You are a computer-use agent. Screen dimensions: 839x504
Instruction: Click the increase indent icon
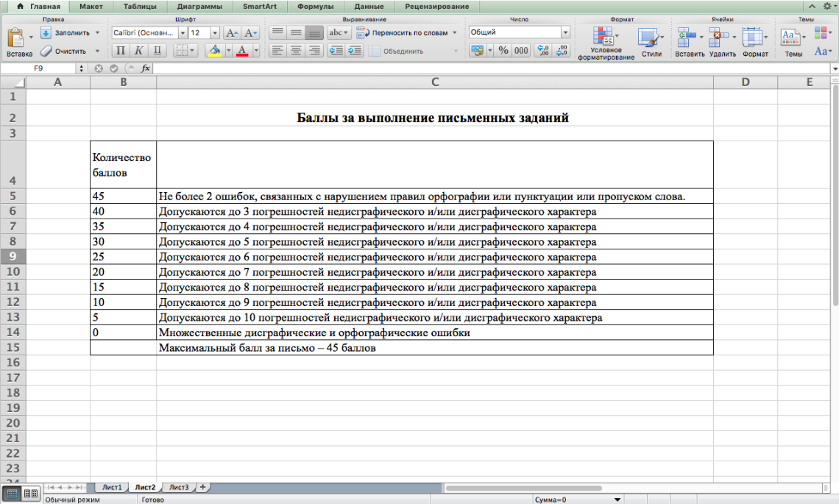click(x=355, y=51)
